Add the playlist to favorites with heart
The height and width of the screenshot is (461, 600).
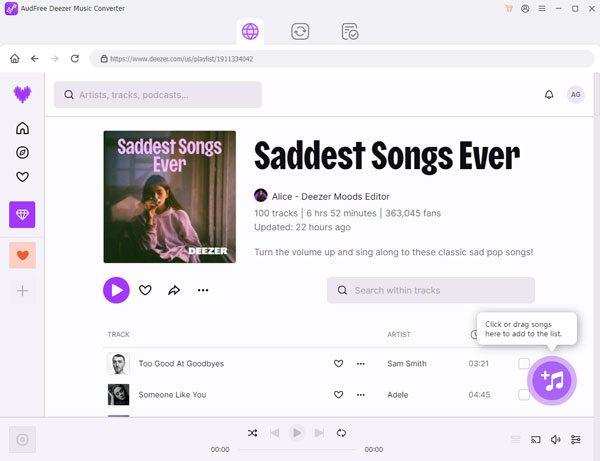click(x=145, y=290)
